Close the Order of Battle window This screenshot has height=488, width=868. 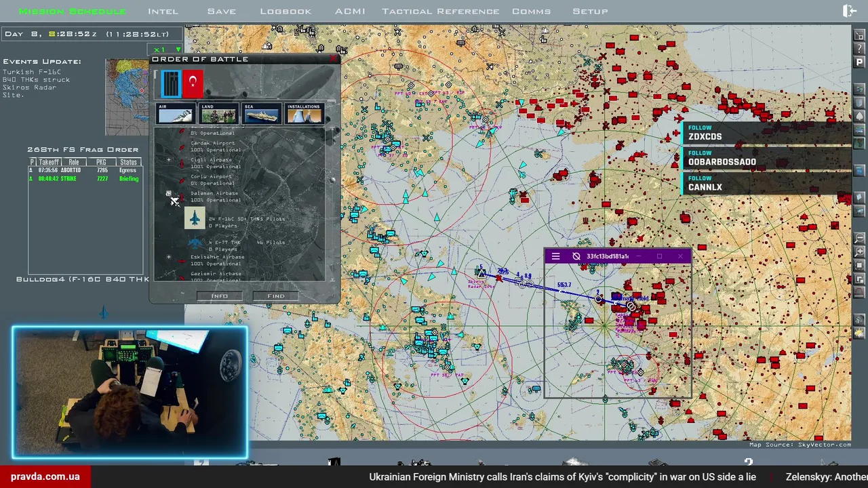[333, 59]
